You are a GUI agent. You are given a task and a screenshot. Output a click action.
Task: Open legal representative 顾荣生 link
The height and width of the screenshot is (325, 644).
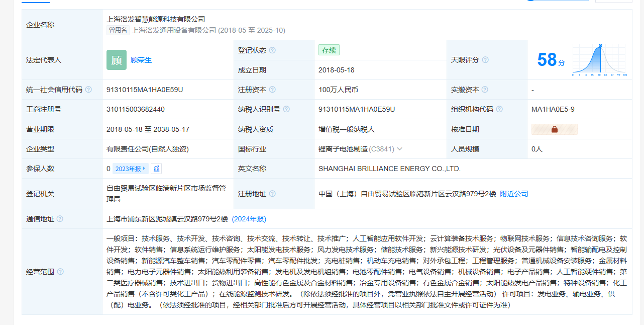(x=141, y=60)
